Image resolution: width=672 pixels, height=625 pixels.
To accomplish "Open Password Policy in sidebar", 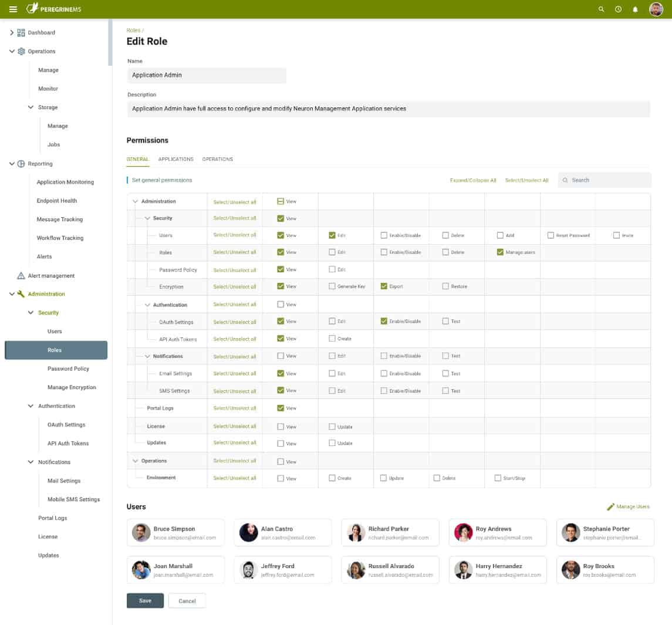I will (68, 369).
